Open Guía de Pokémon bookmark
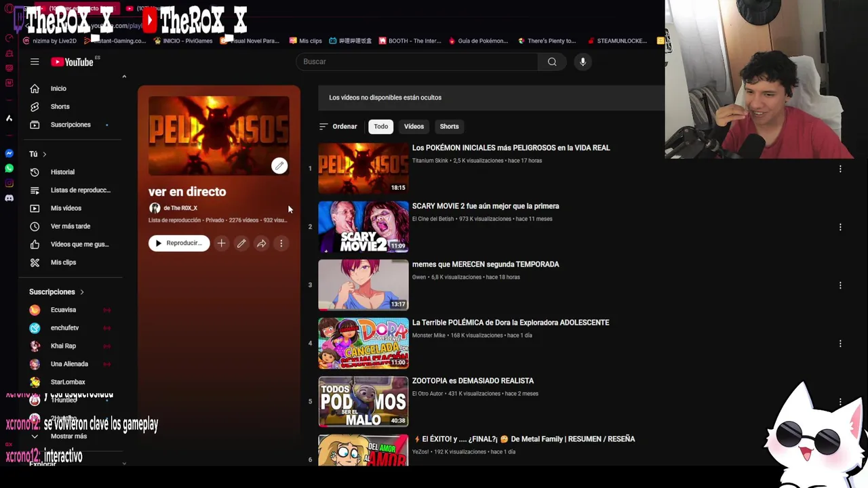This screenshot has width=868, height=488. coord(478,41)
